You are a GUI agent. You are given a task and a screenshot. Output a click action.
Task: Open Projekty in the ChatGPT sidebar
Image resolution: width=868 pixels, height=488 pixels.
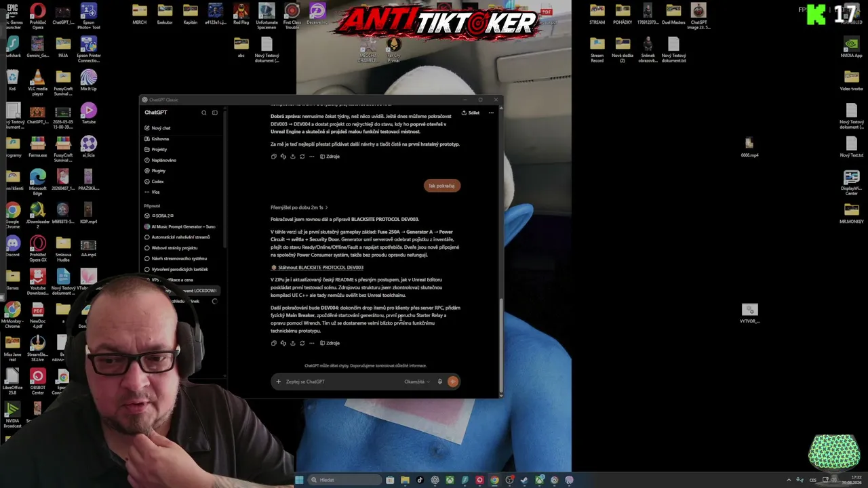click(155, 149)
